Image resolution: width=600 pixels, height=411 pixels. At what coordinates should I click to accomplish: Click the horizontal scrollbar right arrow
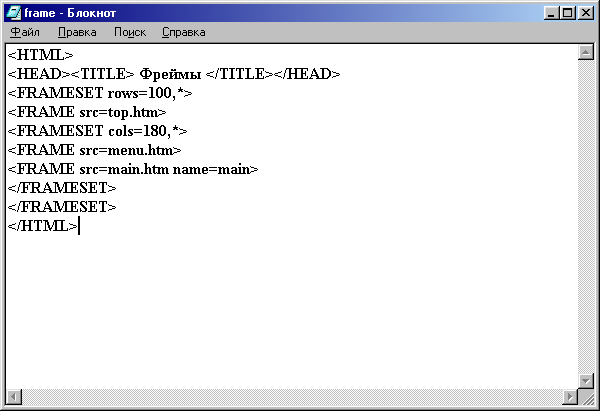pos(570,397)
